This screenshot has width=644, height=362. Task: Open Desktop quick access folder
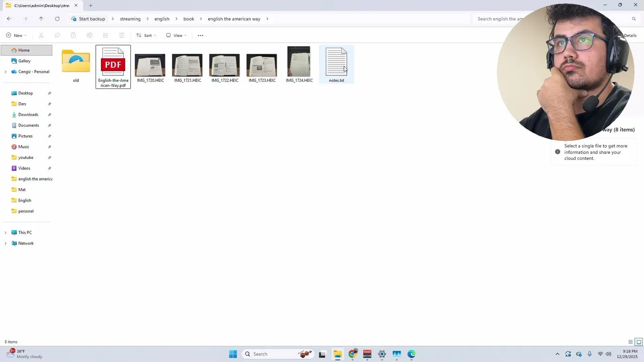26,93
